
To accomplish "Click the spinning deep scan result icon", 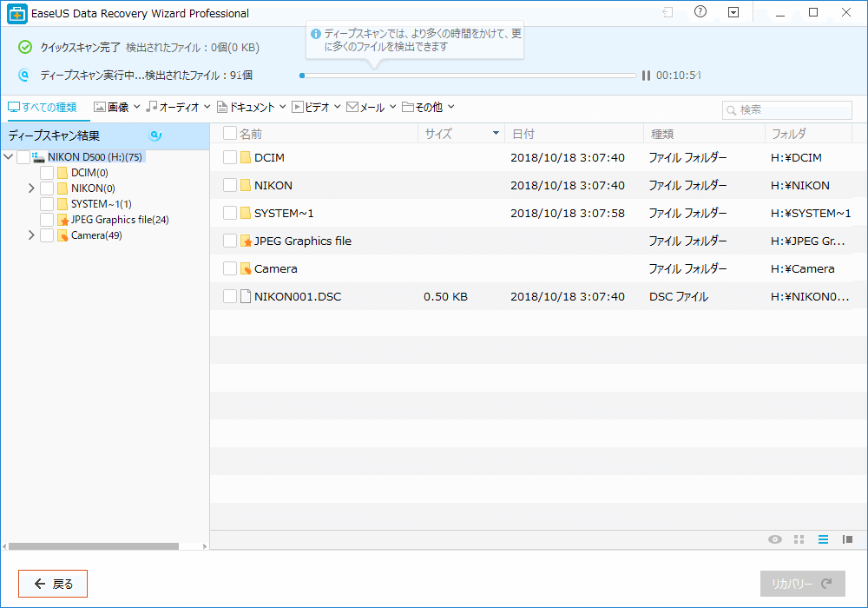I will (155, 135).
